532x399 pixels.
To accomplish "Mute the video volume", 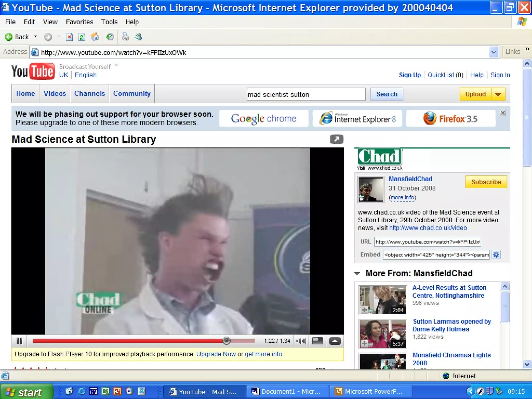I will tap(301, 341).
